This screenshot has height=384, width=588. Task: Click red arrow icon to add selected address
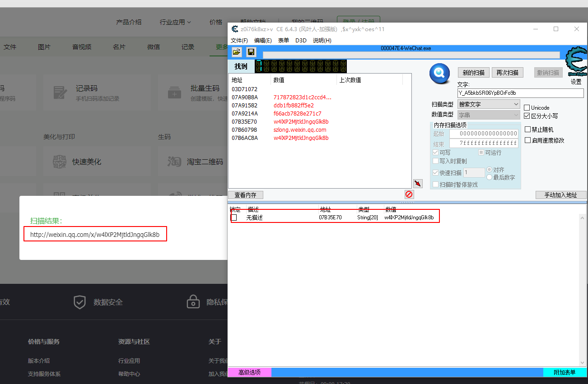pos(418,183)
